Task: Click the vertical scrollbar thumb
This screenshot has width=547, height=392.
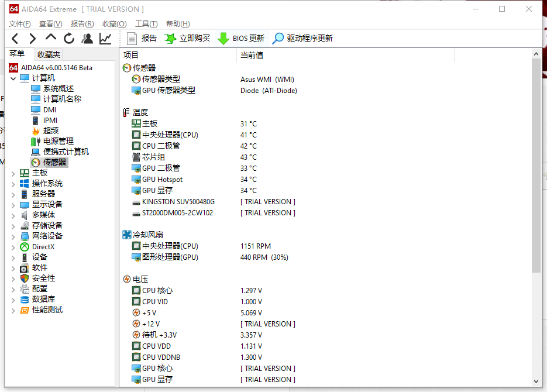Action: [x=536, y=166]
